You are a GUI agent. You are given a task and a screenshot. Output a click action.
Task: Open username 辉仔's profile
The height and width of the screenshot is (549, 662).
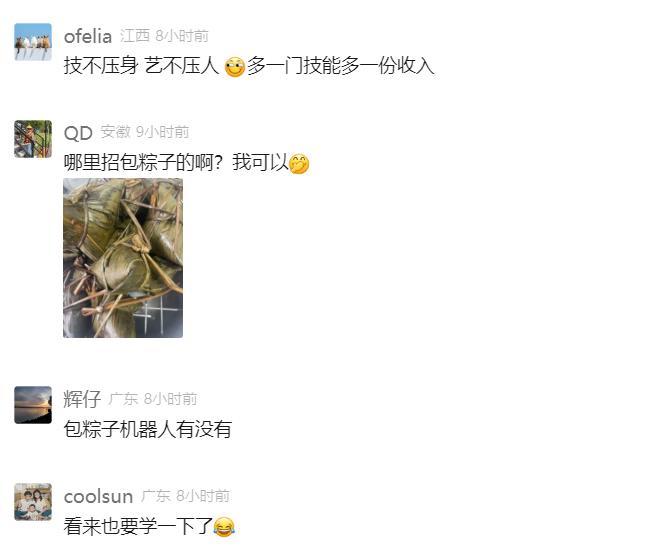pyautogui.click(x=82, y=399)
